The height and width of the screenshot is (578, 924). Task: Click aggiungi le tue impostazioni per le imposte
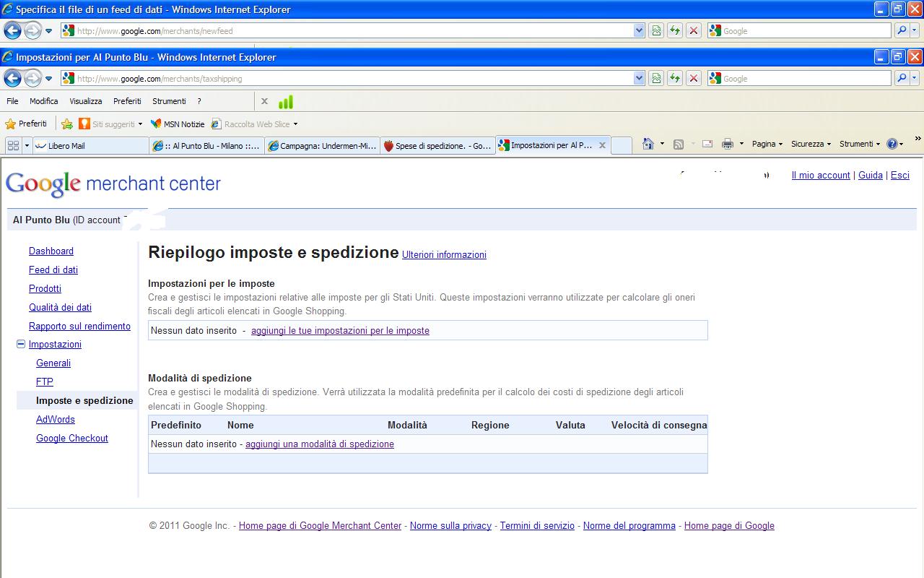[340, 330]
